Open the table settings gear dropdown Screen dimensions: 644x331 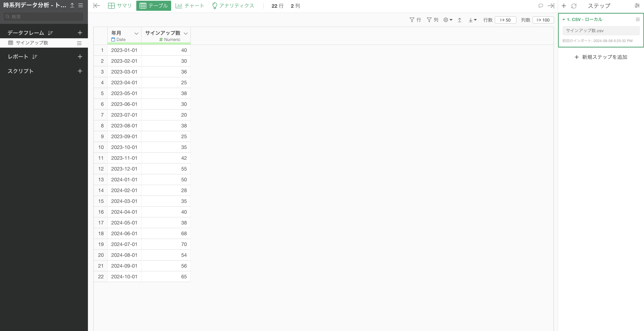(448, 20)
